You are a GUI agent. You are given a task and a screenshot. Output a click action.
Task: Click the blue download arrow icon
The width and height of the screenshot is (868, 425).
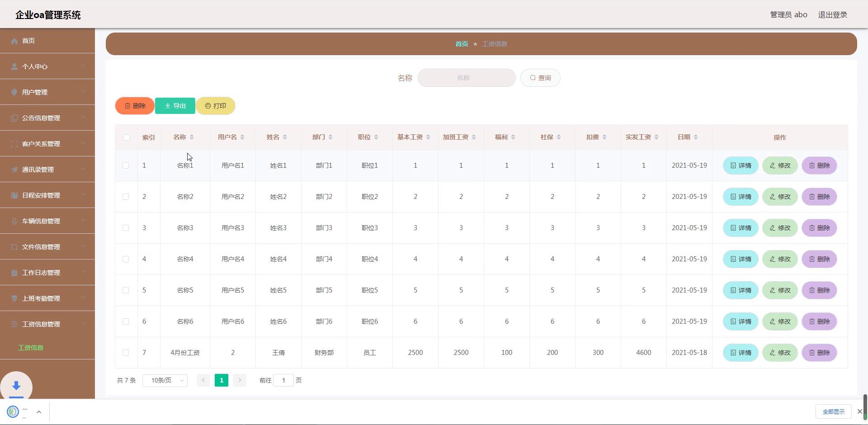[x=16, y=386]
